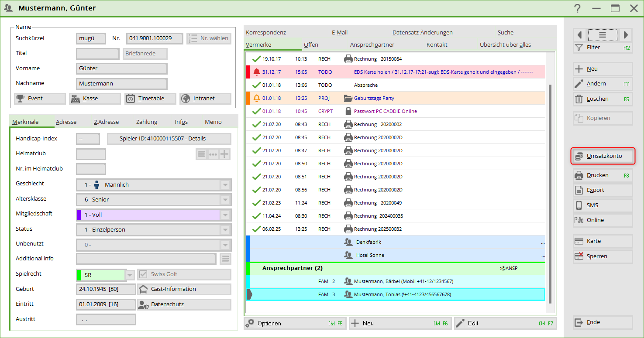644x338 pixels.
Task: Click the Event trophy icon button
Action: point(20,99)
